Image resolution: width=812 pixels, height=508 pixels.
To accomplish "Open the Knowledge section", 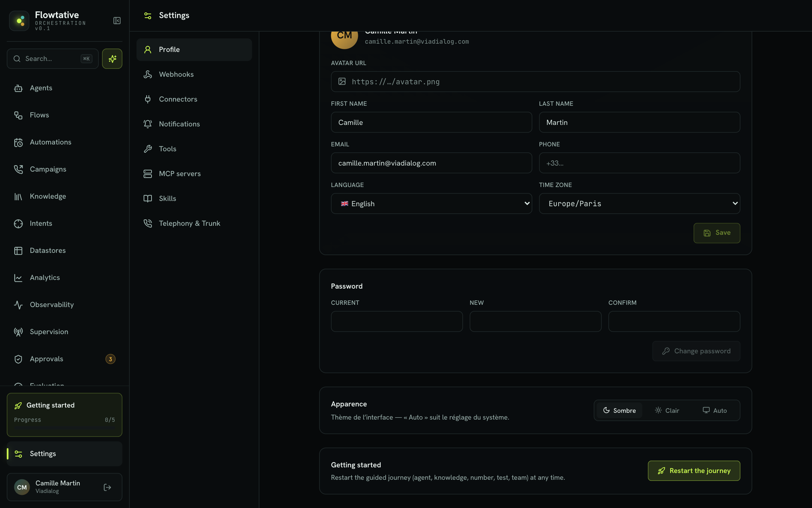I will tap(64, 196).
